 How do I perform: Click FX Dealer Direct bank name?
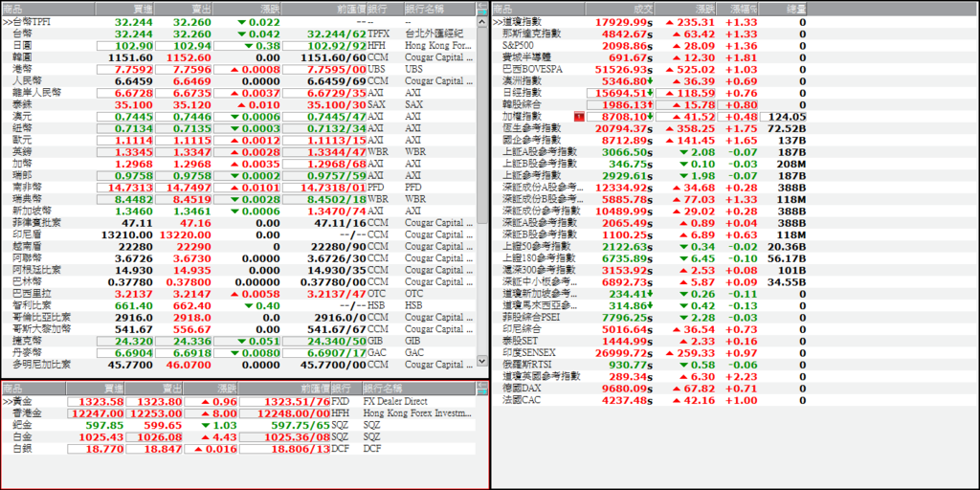coord(395,401)
